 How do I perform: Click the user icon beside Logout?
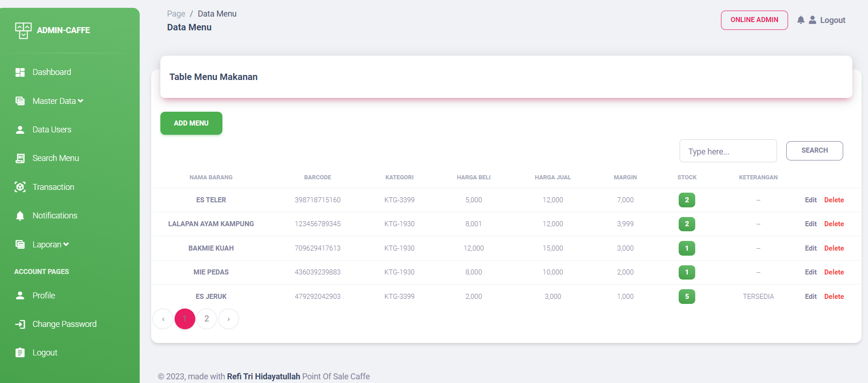[812, 20]
